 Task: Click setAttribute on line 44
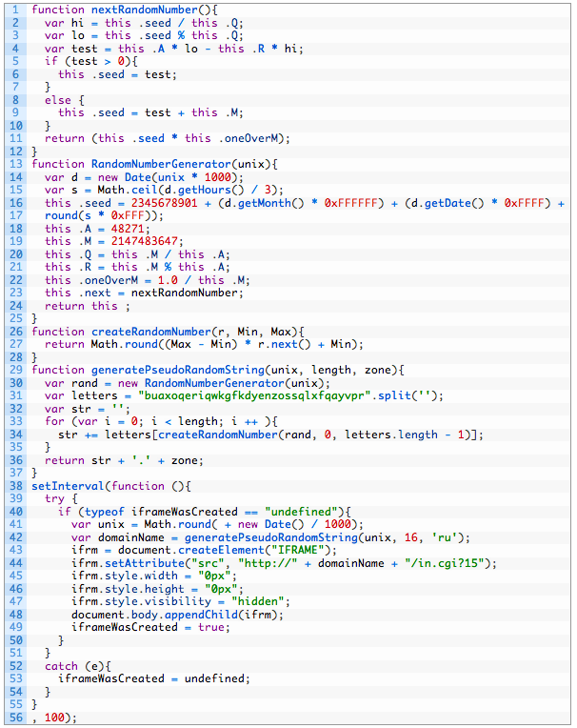145,563
